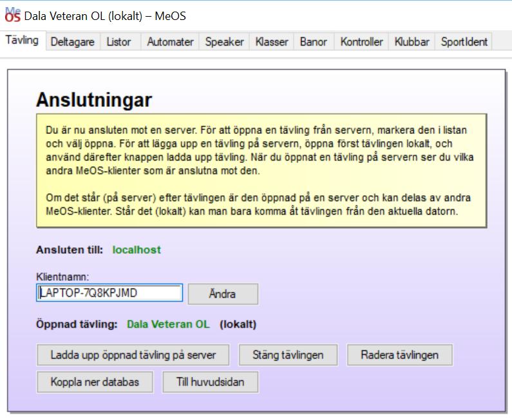The image size is (512, 420).
Task: Click the Öppnad tävling: label
Action: coord(77,324)
